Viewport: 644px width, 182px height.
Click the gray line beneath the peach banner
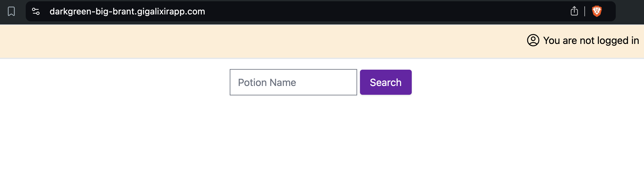coord(322,58)
